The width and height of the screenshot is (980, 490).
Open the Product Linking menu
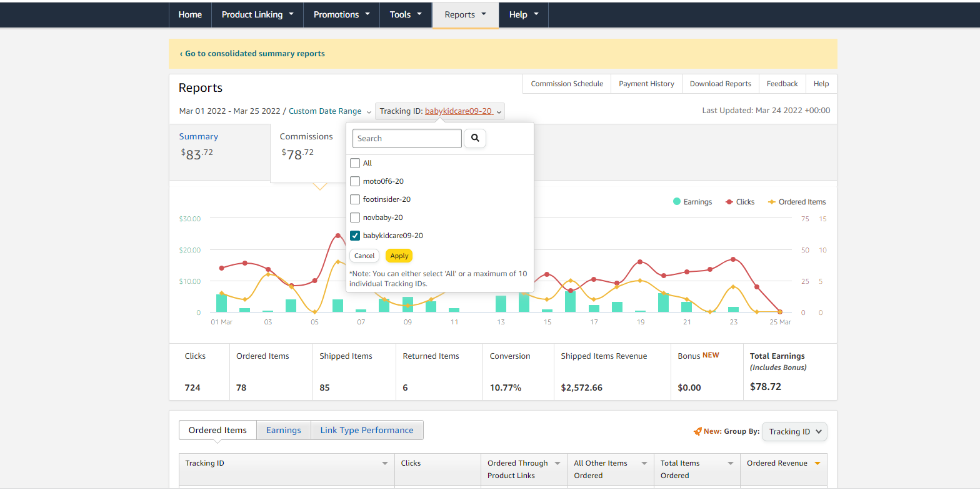pyautogui.click(x=257, y=14)
